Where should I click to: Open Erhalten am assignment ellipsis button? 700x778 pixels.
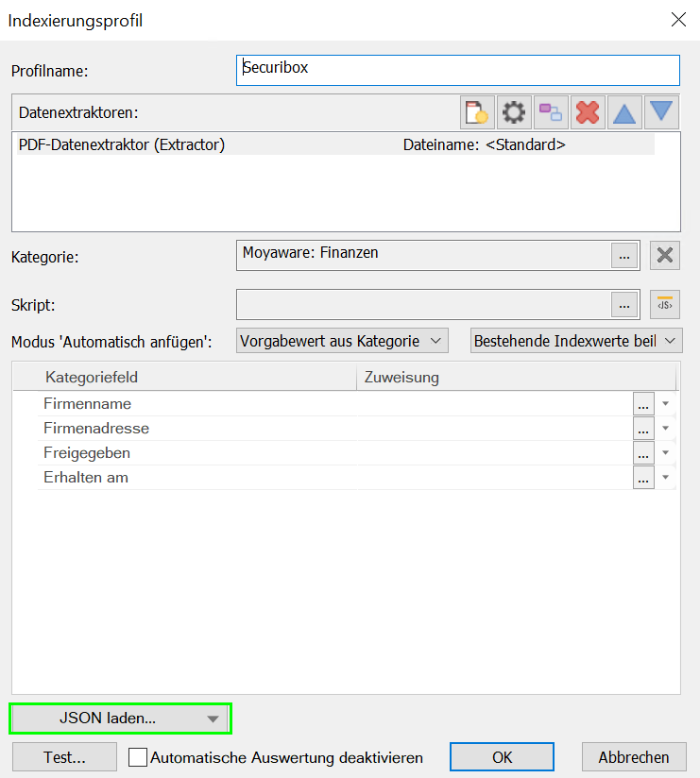(643, 477)
